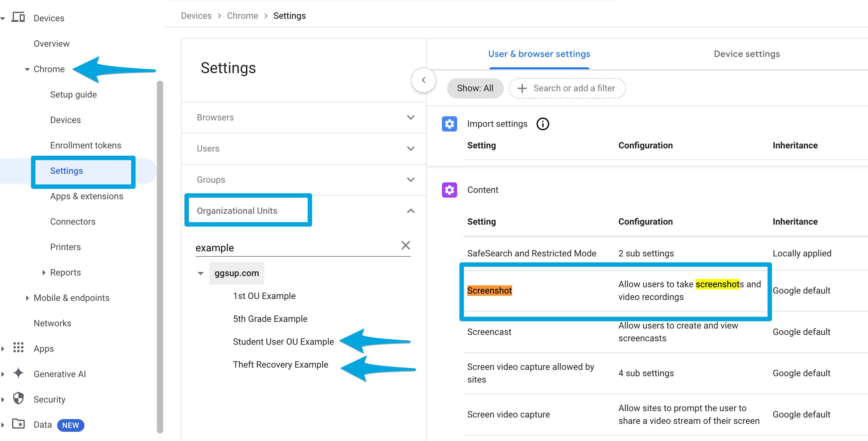
Task: Click the NEW badge next to Data
Action: coord(70,425)
